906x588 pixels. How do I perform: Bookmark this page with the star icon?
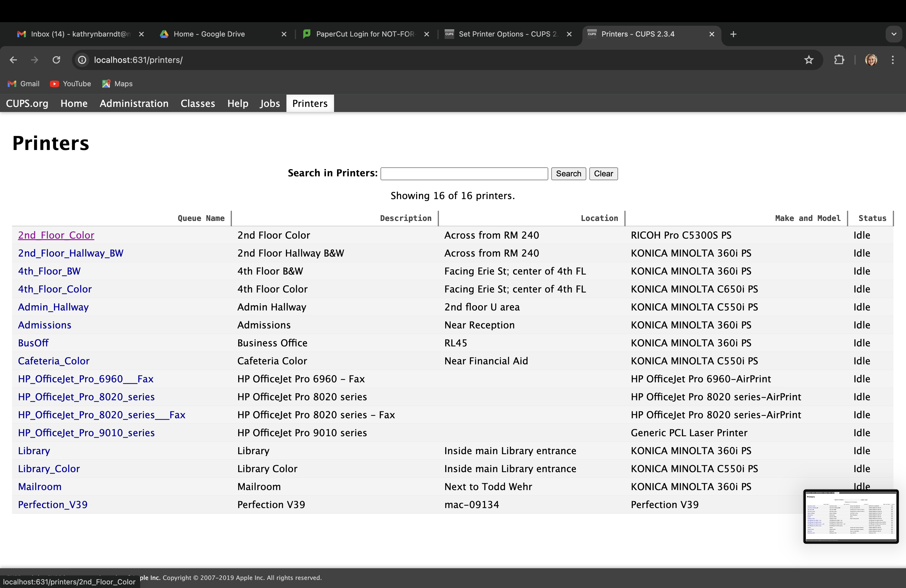point(809,60)
